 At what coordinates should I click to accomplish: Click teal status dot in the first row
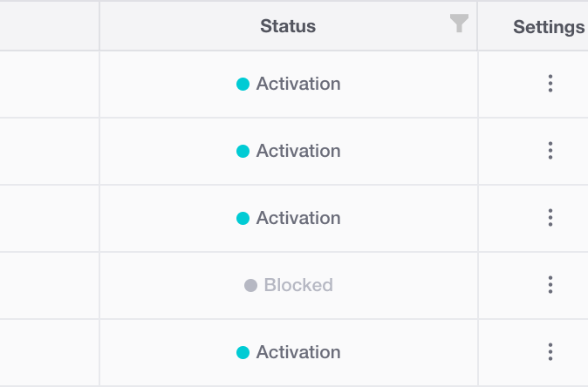(x=243, y=85)
